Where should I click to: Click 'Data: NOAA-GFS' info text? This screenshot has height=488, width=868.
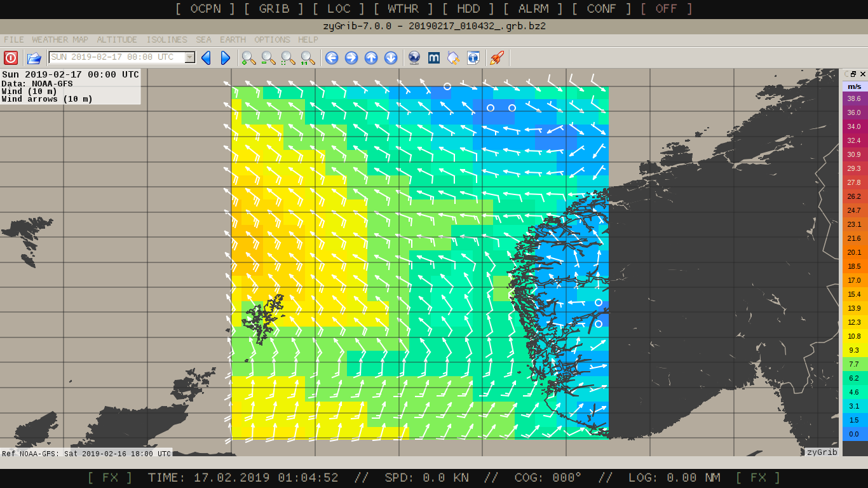tap(37, 83)
